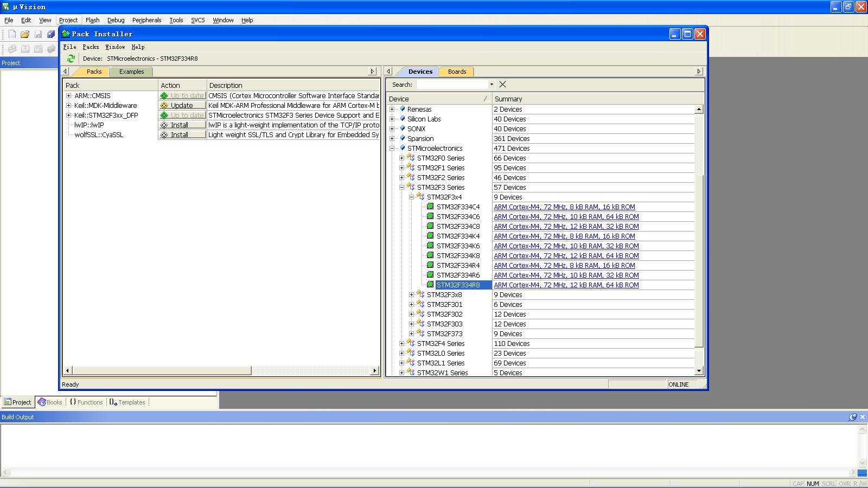Image resolution: width=868 pixels, height=488 pixels.
Task: Click the Packs pane horizontal scrollbar right arrow
Action: pyautogui.click(x=375, y=371)
